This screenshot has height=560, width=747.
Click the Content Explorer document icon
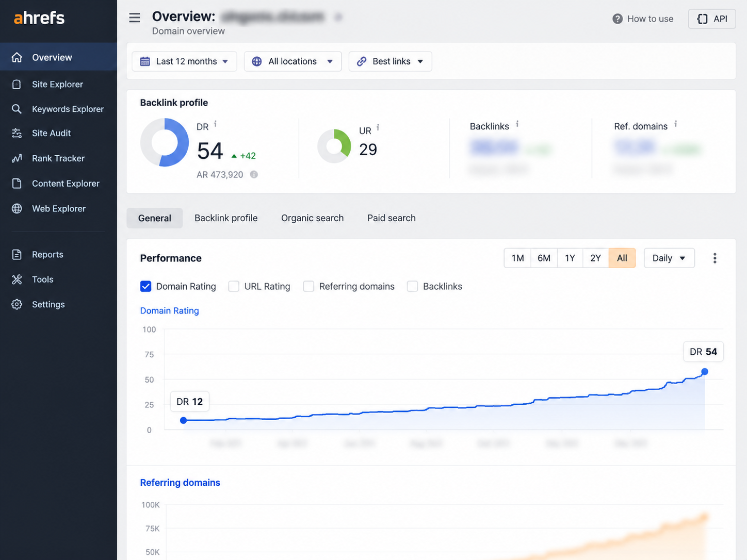(17, 184)
